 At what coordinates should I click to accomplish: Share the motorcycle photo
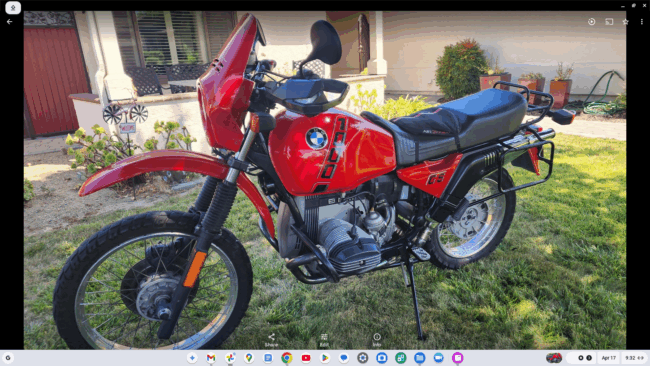(x=271, y=339)
